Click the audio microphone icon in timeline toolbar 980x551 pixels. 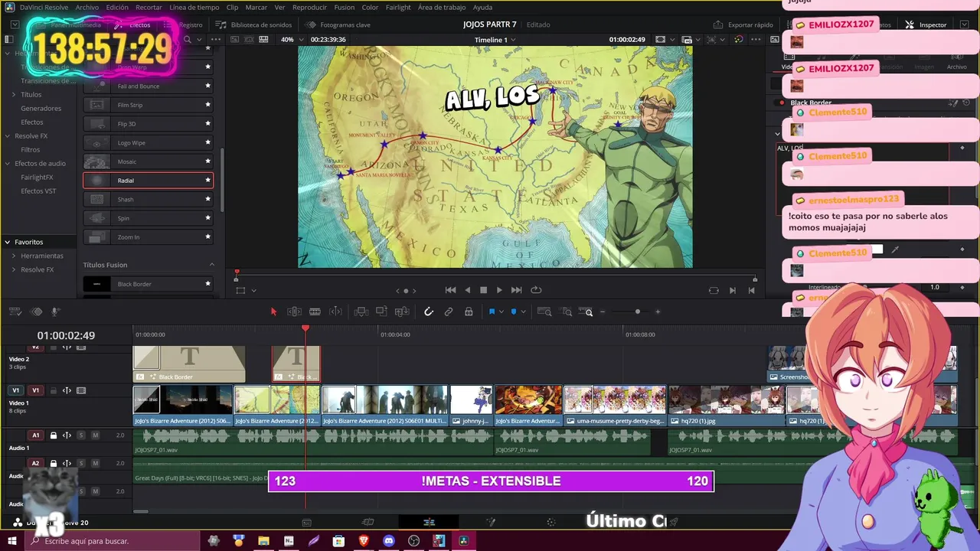click(x=55, y=311)
